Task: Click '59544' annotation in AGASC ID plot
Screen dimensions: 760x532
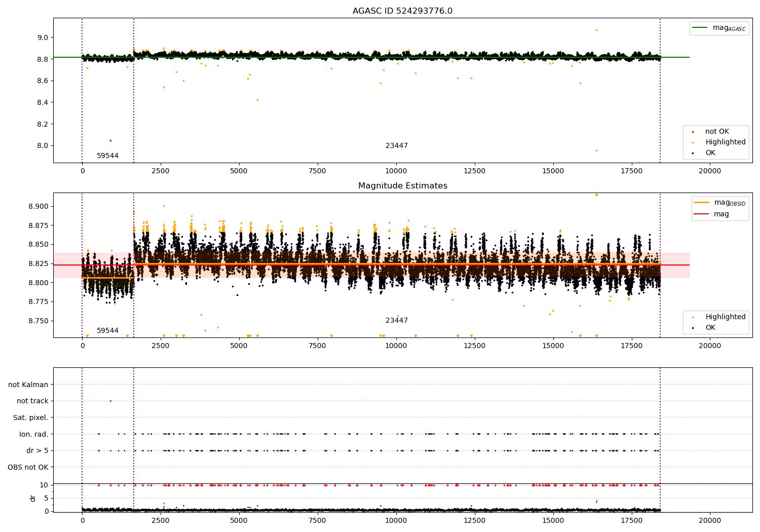Action: (107, 156)
